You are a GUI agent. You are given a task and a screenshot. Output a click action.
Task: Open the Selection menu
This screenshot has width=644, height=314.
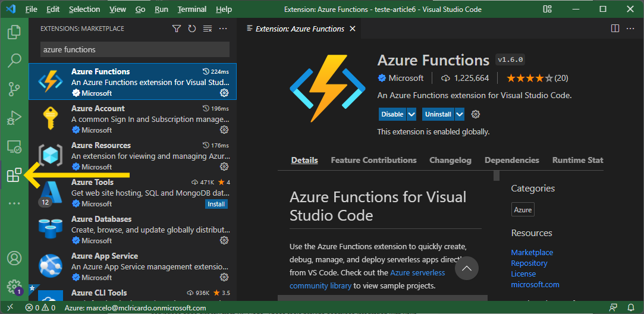point(84,9)
